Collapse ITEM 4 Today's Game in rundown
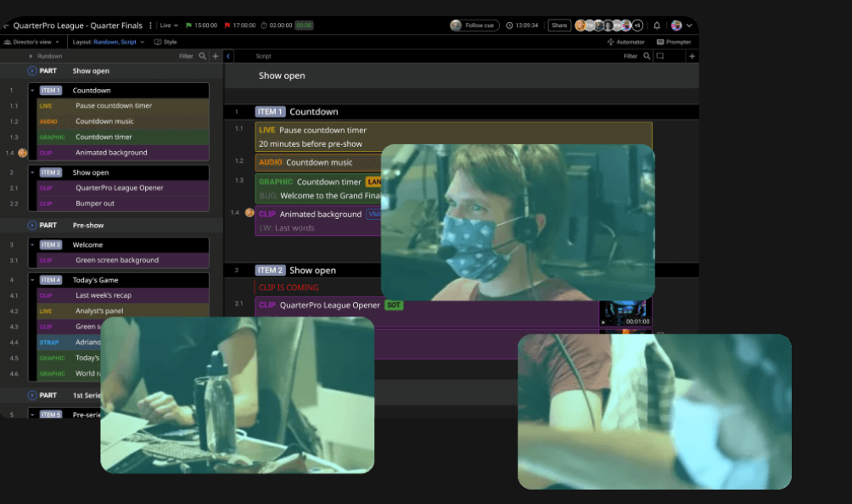The height and width of the screenshot is (504, 852). click(32, 280)
